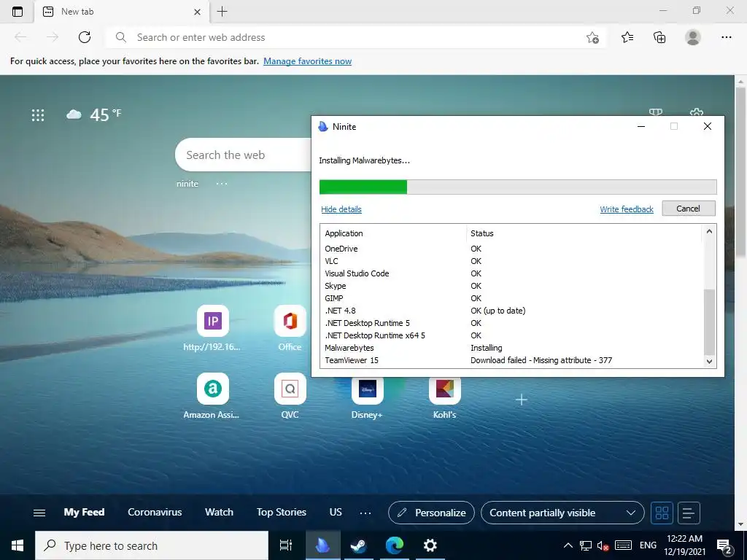Click the Status column header

[x=584, y=233]
